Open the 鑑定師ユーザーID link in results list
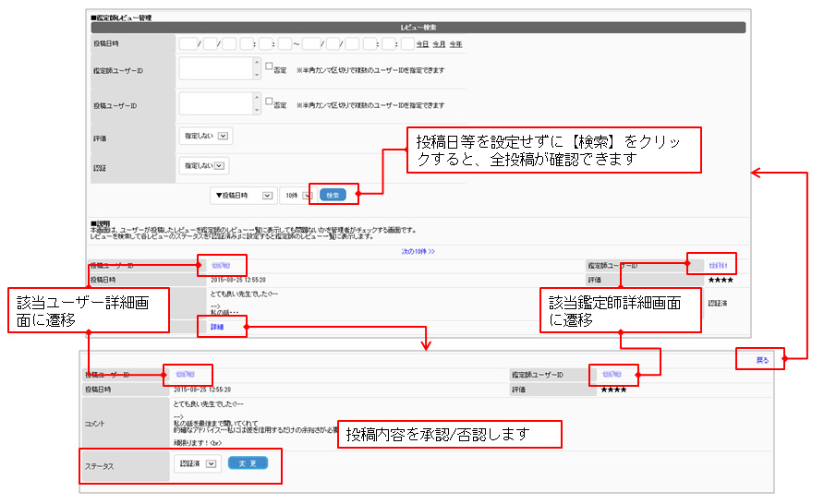Viewport: 824px width, 504px height. pyautogui.click(x=718, y=265)
